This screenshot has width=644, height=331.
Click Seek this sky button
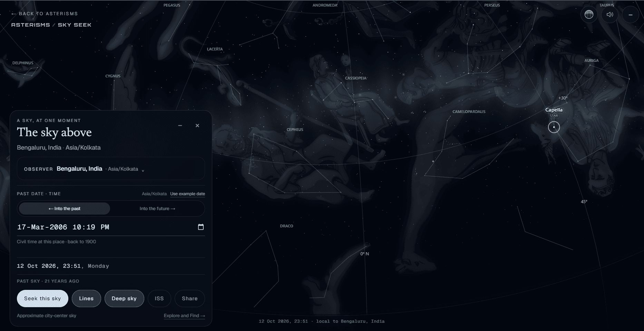click(42, 299)
